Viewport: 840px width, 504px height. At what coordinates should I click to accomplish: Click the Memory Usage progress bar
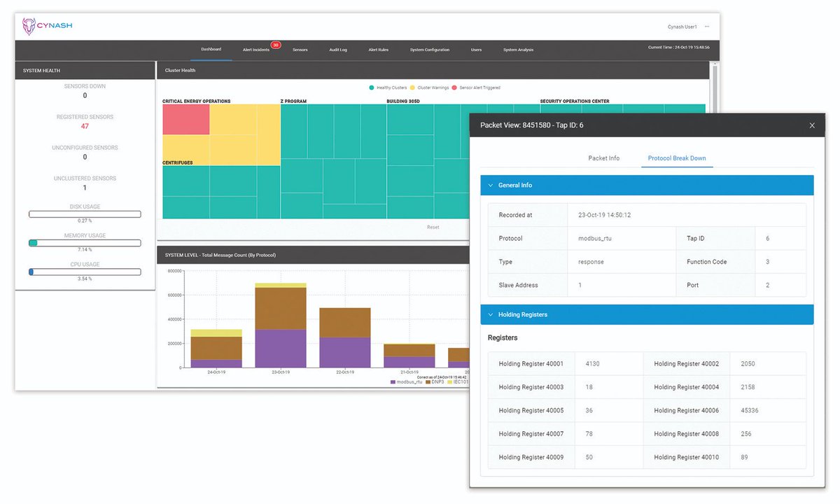84,243
